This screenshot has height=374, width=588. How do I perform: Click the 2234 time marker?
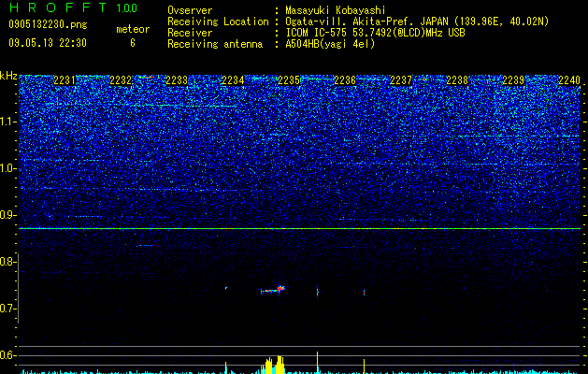(x=233, y=80)
